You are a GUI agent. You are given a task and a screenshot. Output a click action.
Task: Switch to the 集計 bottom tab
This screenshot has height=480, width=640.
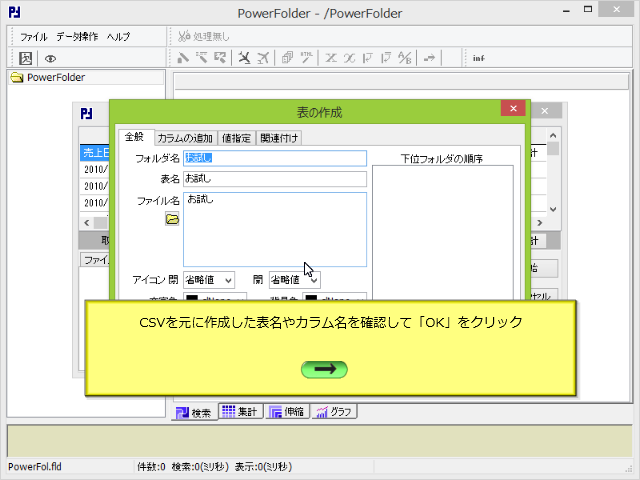240,411
